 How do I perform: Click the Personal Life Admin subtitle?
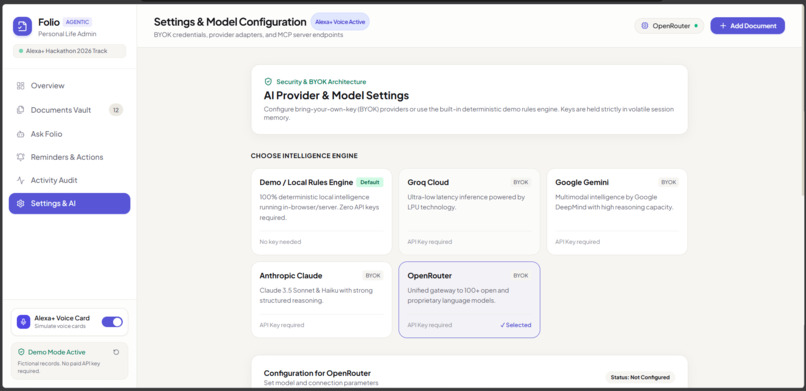point(67,34)
